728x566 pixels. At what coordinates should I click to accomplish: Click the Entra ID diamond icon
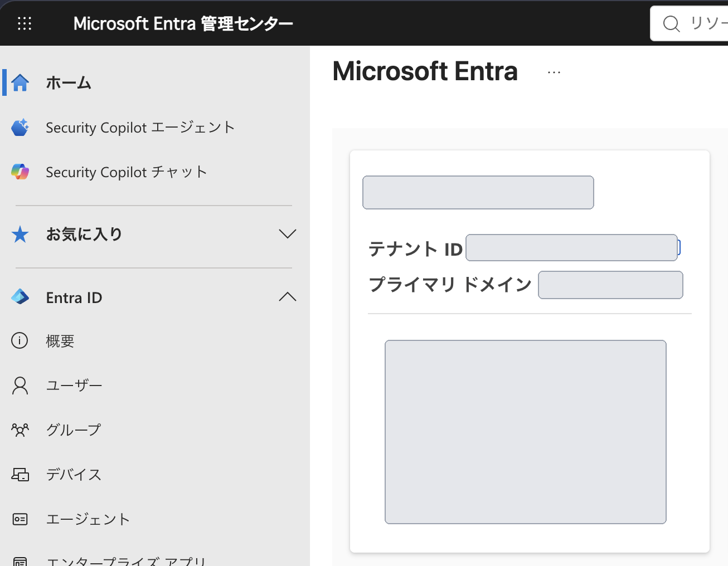[x=20, y=297]
